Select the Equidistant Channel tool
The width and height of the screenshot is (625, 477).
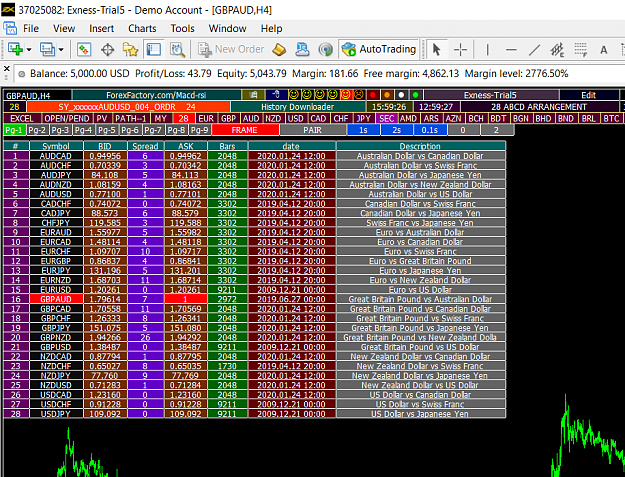point(557,49)
